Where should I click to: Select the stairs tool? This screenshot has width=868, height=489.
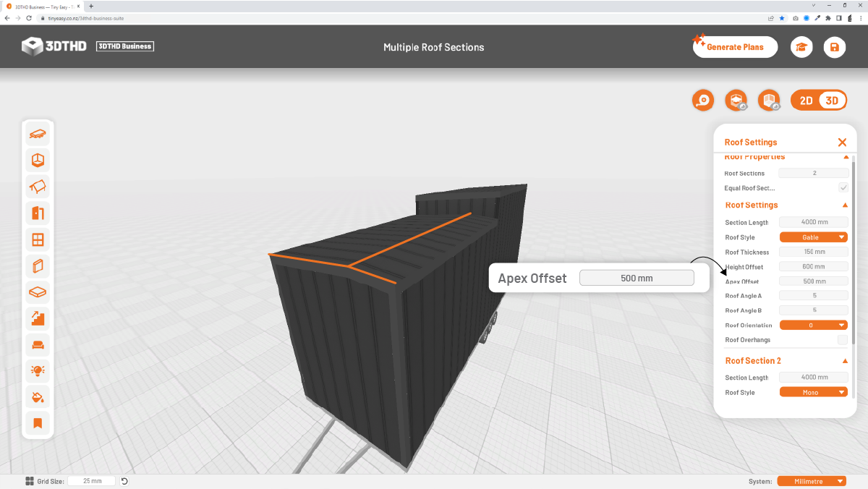(x=38, y=318)
